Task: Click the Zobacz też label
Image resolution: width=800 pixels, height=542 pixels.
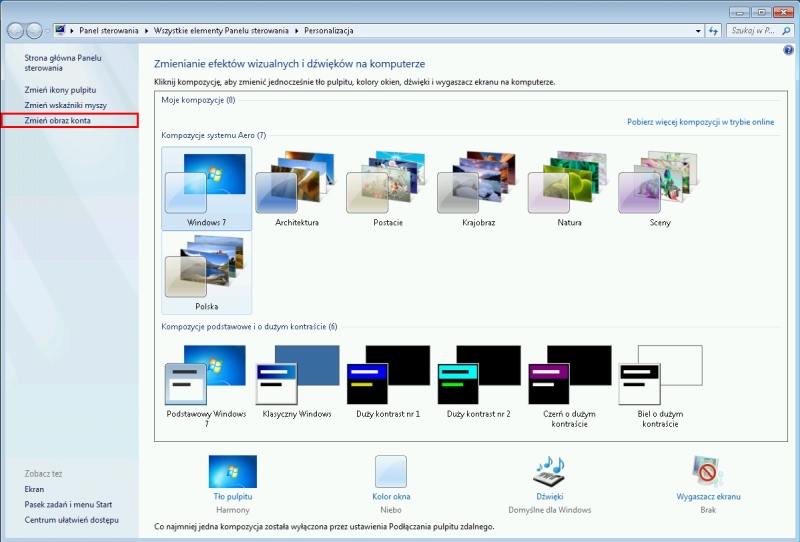Action: pos(43,474)
